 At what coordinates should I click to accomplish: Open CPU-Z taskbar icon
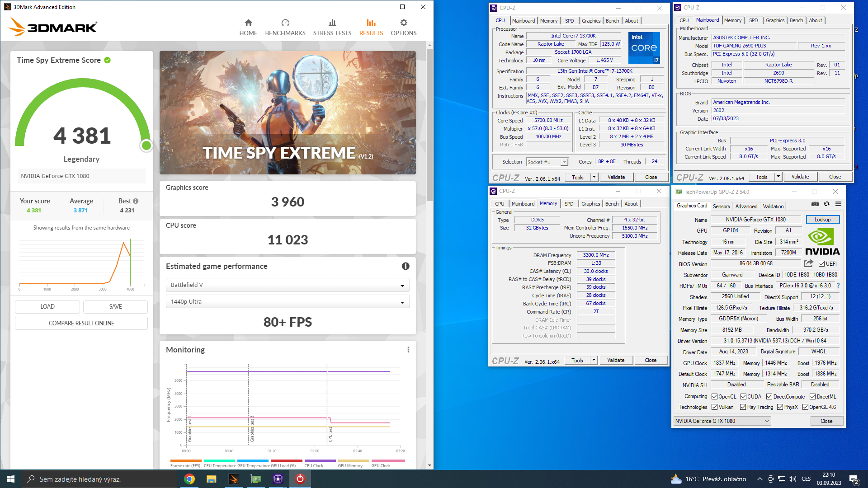pos(278,479)
